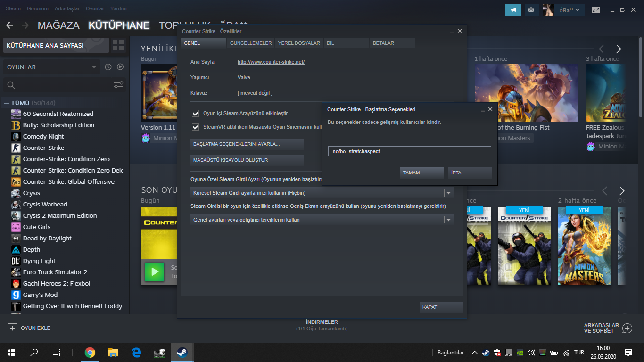Click BAŞLATMA SEÇENEKLERİNİ AYARLA button

coord(247,144)
